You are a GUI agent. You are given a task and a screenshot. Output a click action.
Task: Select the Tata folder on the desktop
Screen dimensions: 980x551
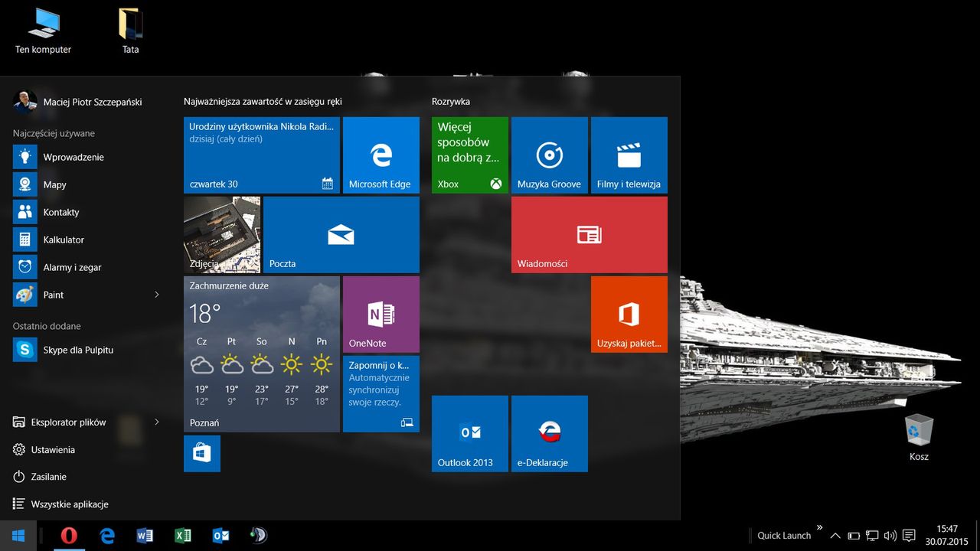click(x=131, y=31)
